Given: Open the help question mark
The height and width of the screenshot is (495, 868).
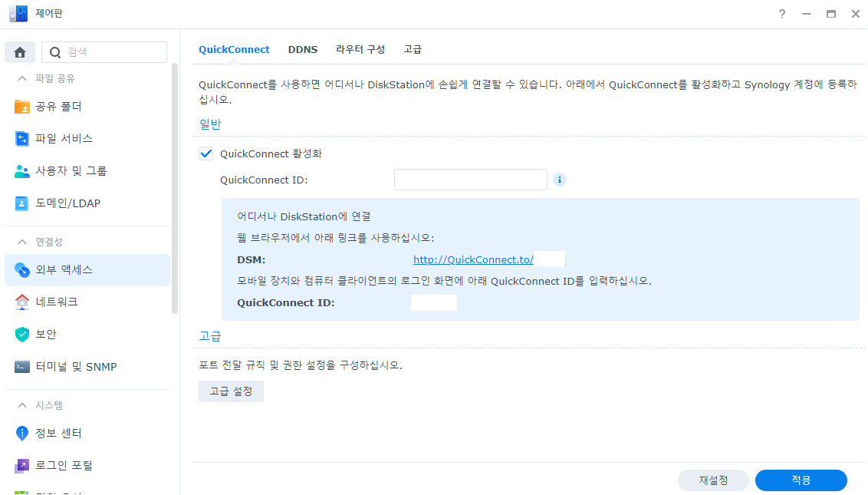Looking at the screenshot, I should [781, 14].
